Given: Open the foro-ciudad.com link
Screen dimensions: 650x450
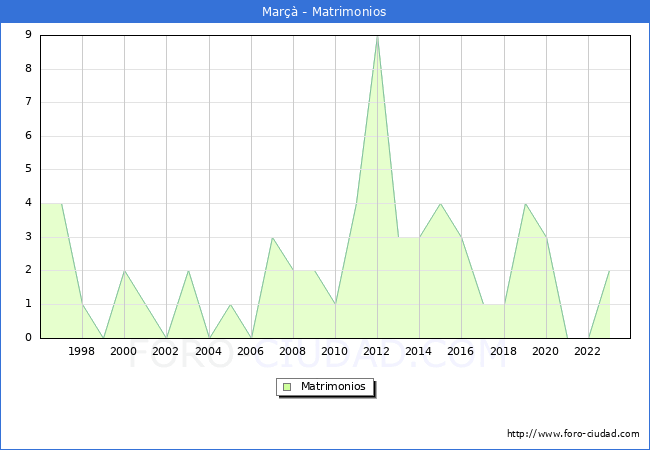Looking at the screenshot, I should 573,434.
